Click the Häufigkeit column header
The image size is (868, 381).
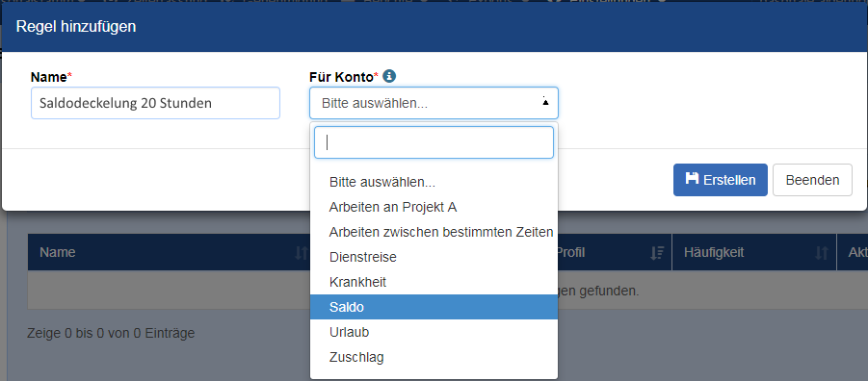point(754,253)
